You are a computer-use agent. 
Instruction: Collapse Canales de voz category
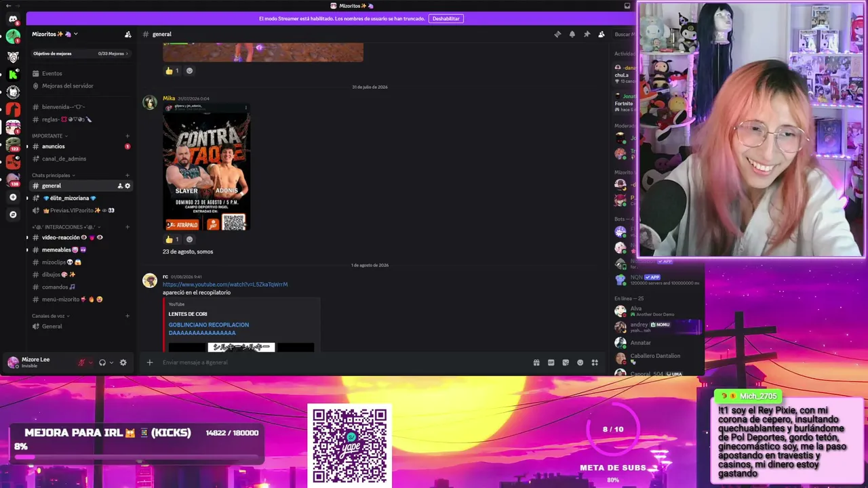pyautogui.click(x=51, y=316)
